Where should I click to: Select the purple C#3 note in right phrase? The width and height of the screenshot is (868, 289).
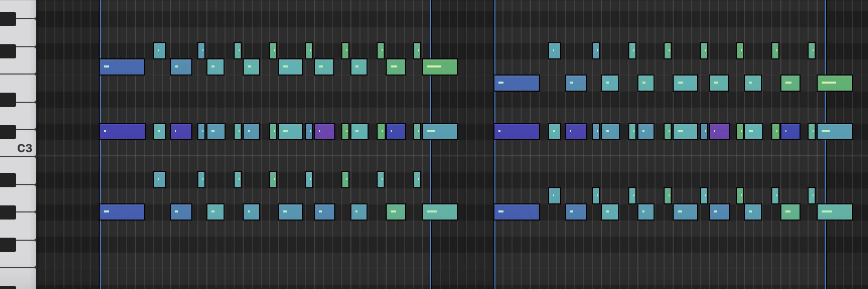tap(719, 131)
